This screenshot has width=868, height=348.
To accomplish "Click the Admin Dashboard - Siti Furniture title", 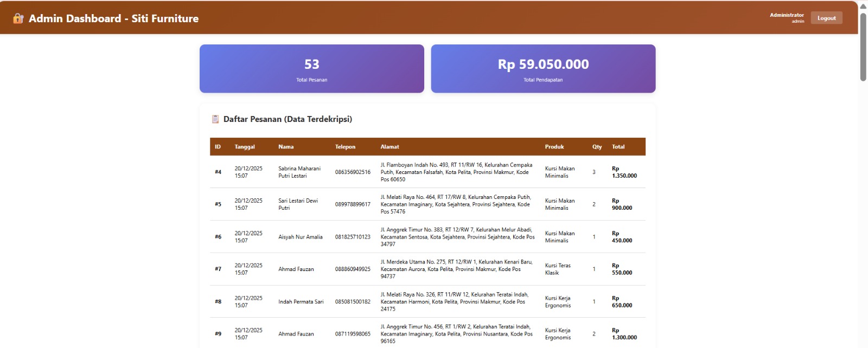I will [113, 18].
